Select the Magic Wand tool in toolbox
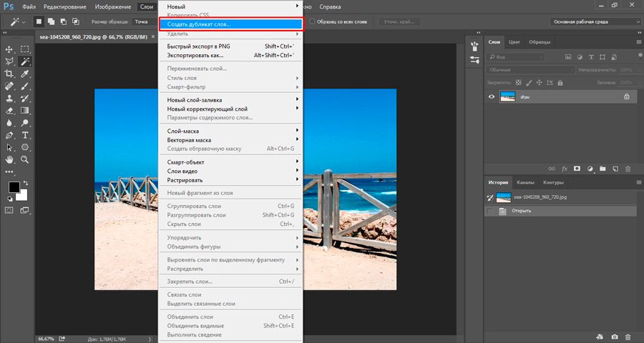This screenshot has height=343, width=644. click(x=25, y=61)
